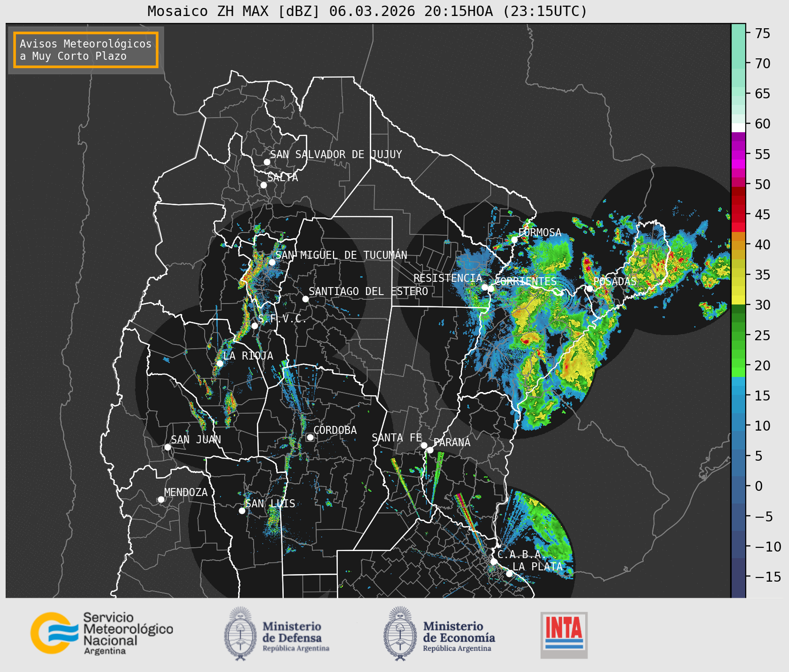Click the 0 label on the color scale
789x672 pixels.
click(x=759, y=486)
